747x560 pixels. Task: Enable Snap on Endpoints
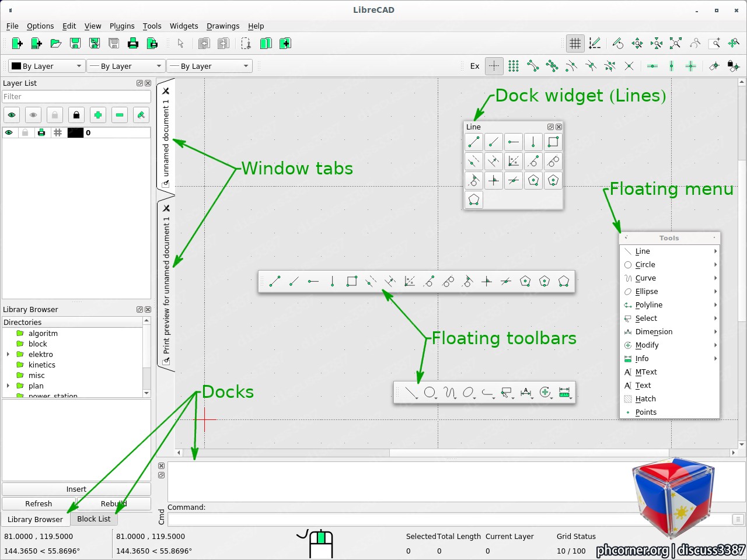[533, 66]
